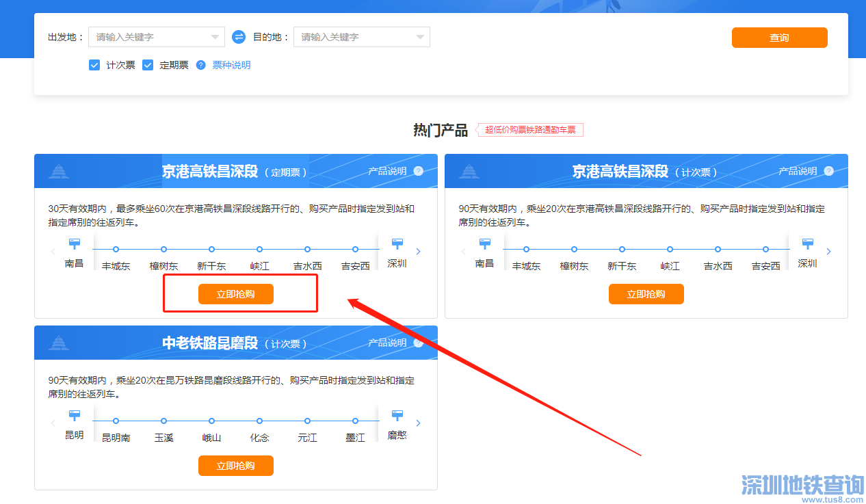The width and height of the screenshot is (866, 504).
Task: Click 吉水西 label in 定期票 card
Action: tap(308, 266)
